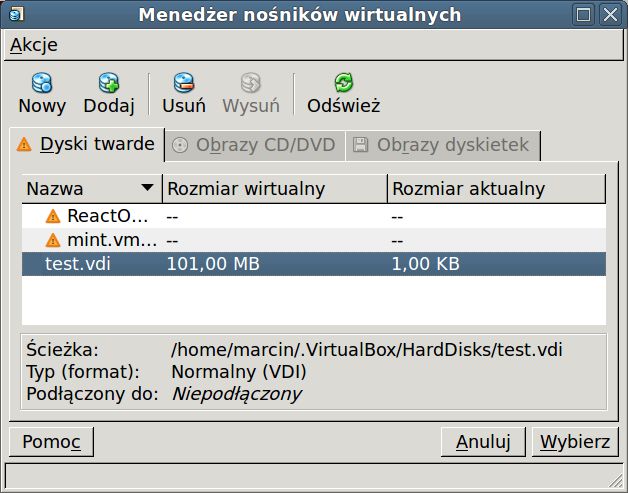Switch to the Obrazy CD/DVD tab

pos(255,145)
